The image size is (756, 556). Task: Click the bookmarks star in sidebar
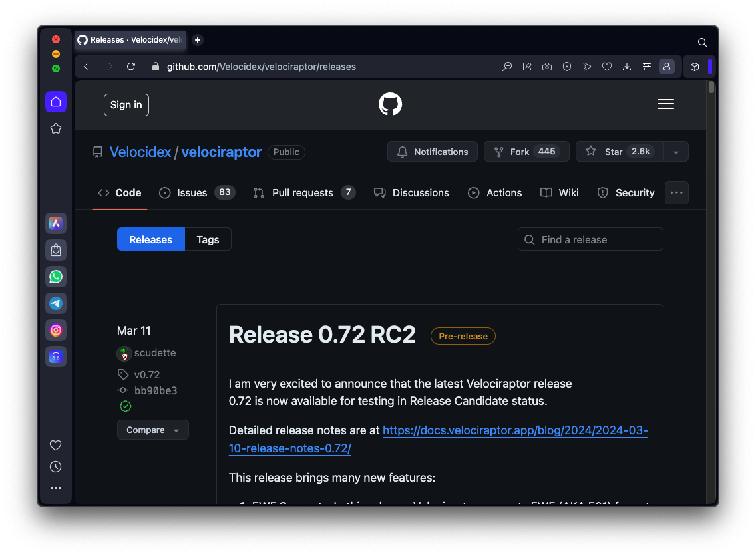[56, 128]
